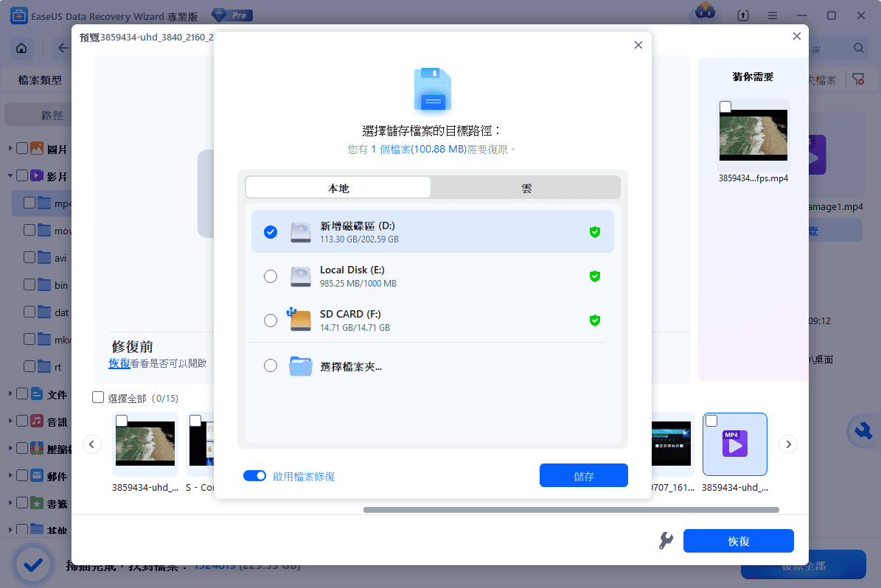Close the save destination dialog
This screenshot has width=881, height=588.
(x=638, y=45)
